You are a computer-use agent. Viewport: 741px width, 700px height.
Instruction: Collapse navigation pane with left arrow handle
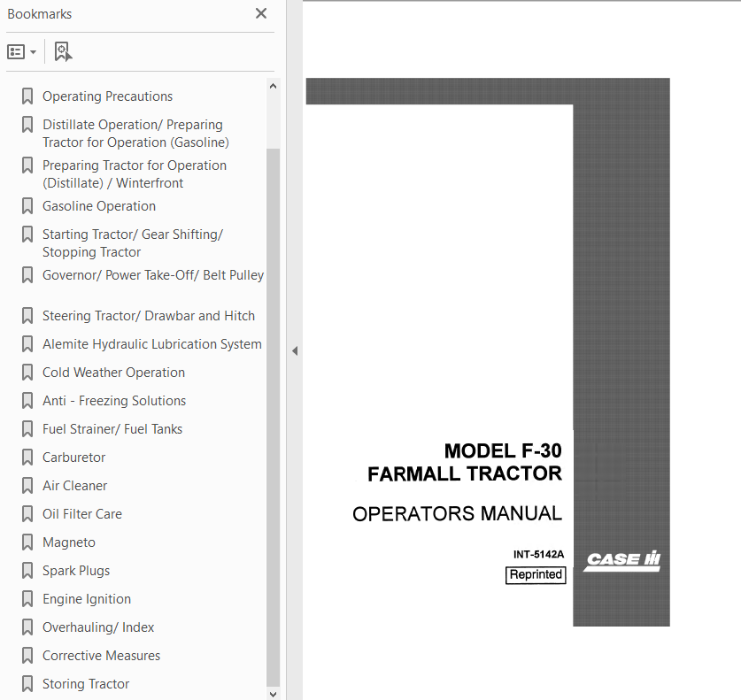[x=295, y=350]
